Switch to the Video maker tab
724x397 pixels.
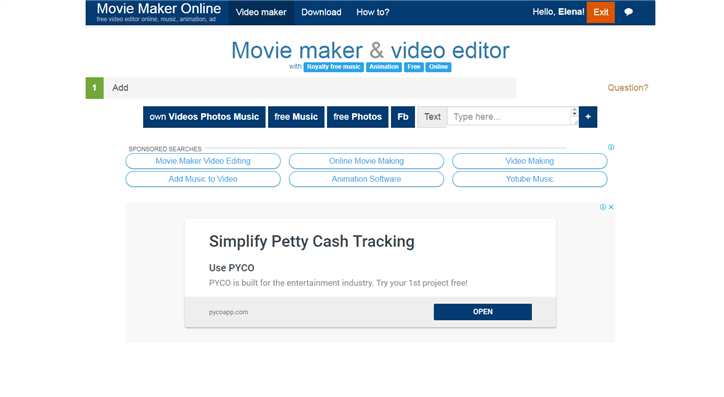261,12
